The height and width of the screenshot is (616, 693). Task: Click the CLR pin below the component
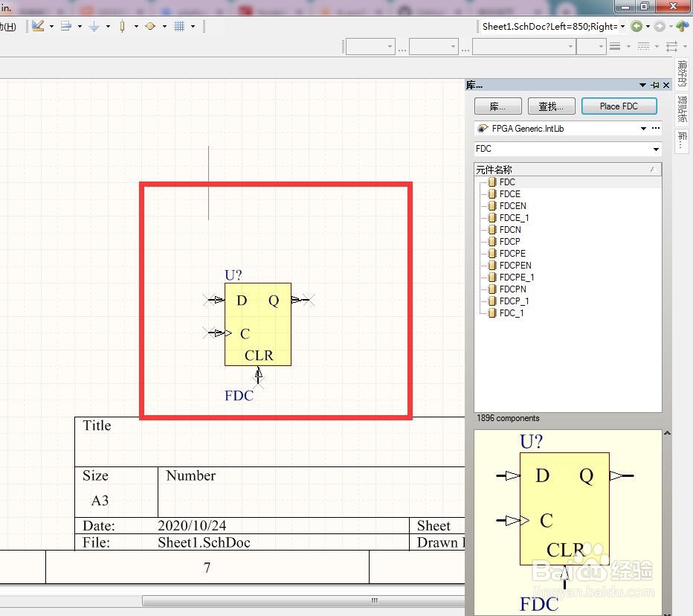pyautogui.click(x=259, y=377)
